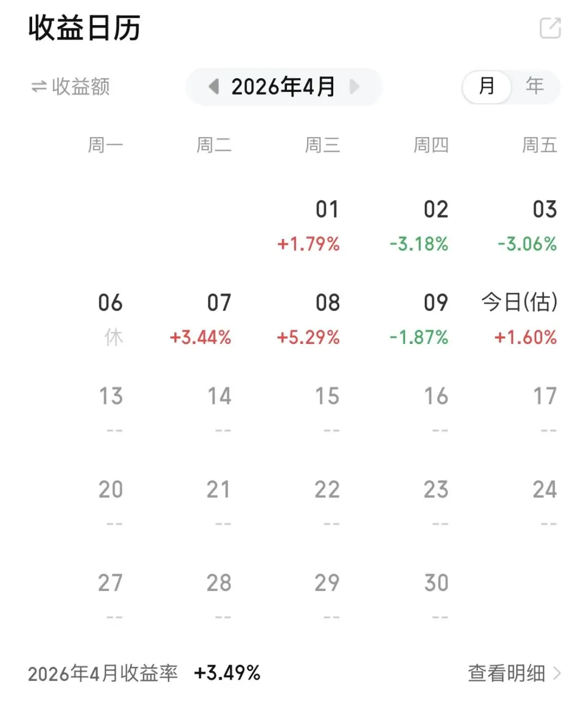This screenshot has width=588, height=702.
Task: Toggle the 收益额 display mode switch
Action: click(71, 87)
